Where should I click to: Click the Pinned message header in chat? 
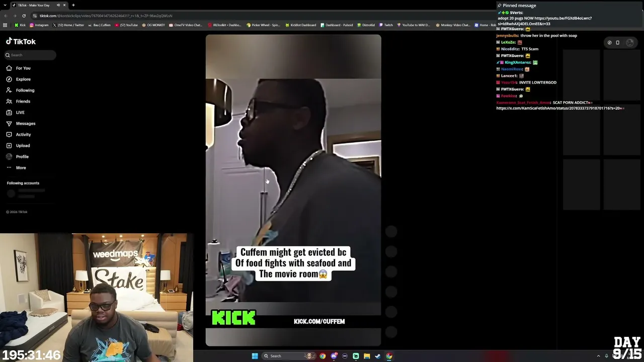517,6
